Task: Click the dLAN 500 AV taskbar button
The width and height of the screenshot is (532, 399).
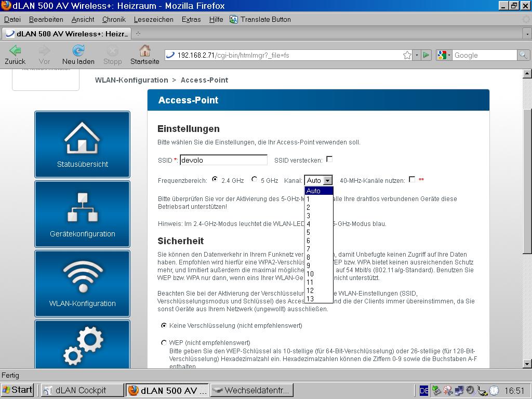Action: pyautogui.click(x=168, y=390)
